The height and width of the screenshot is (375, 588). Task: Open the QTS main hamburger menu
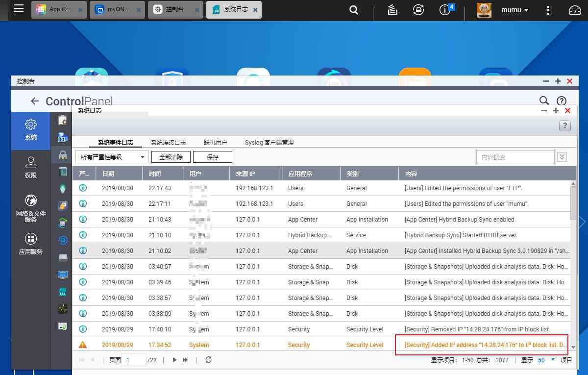[19, 8]
